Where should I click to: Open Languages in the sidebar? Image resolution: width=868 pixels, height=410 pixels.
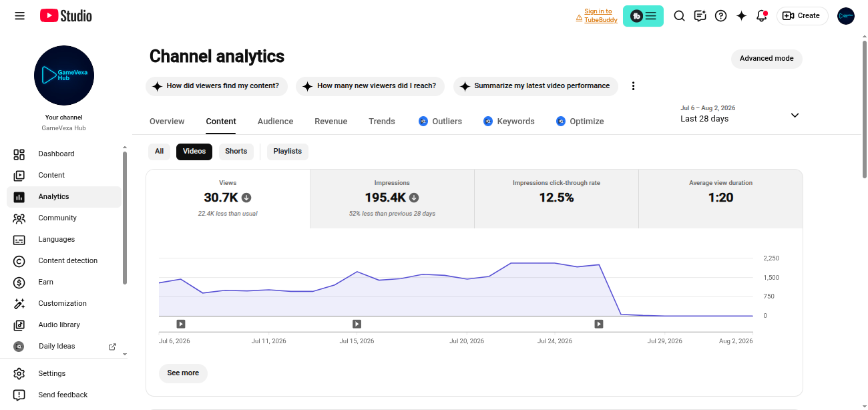(x=64, y=240)
